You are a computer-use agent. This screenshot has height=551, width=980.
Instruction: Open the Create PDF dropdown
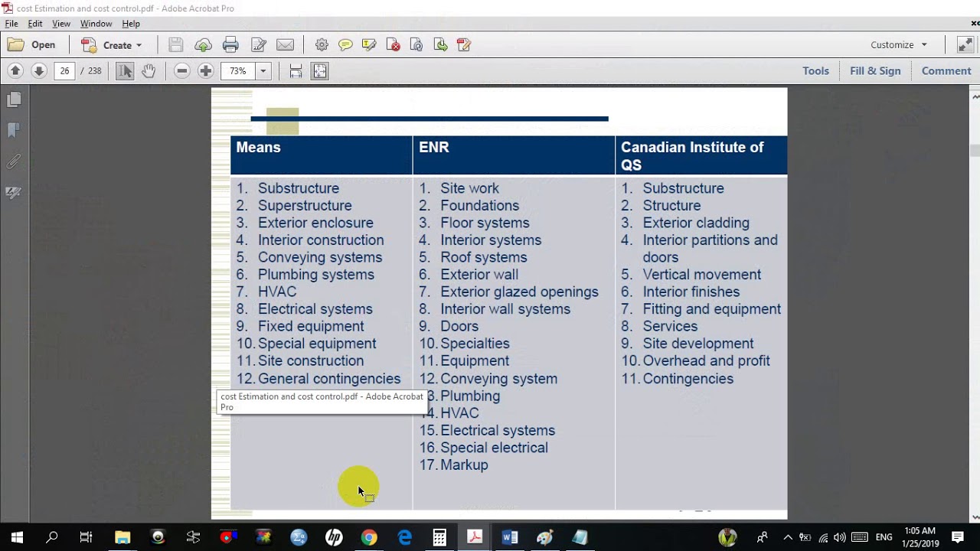(x=113, y=45)
